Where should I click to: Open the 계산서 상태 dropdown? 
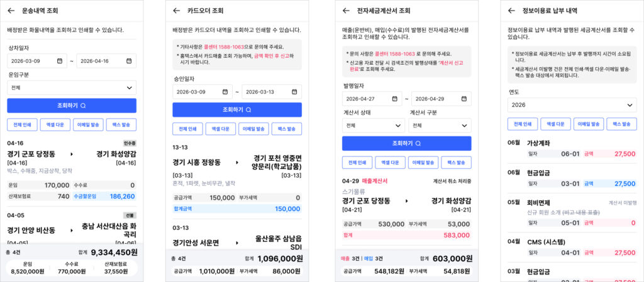[x=374, y=126]
